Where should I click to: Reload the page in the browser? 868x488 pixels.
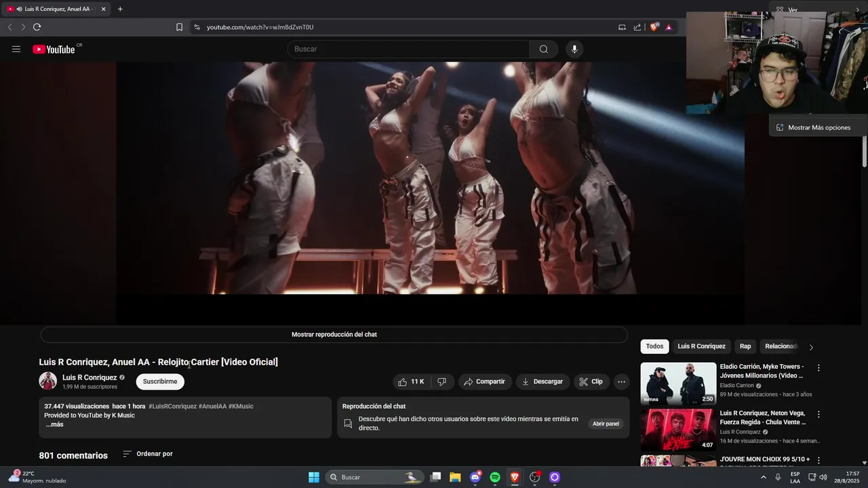tap(37, 27)
